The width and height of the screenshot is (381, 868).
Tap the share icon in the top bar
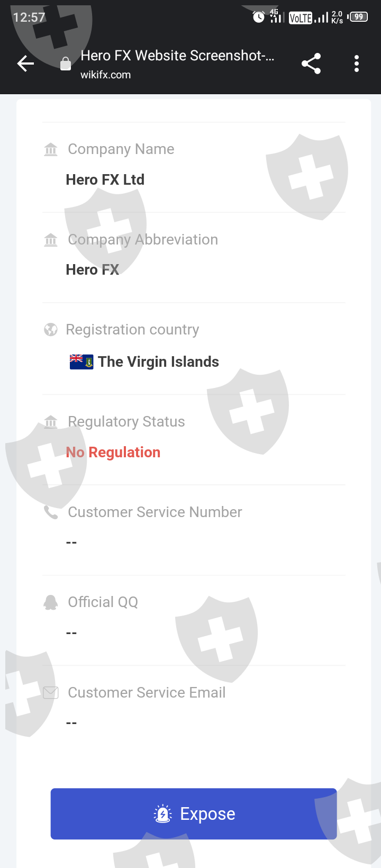pyautogui.click(x=311, y=64)
